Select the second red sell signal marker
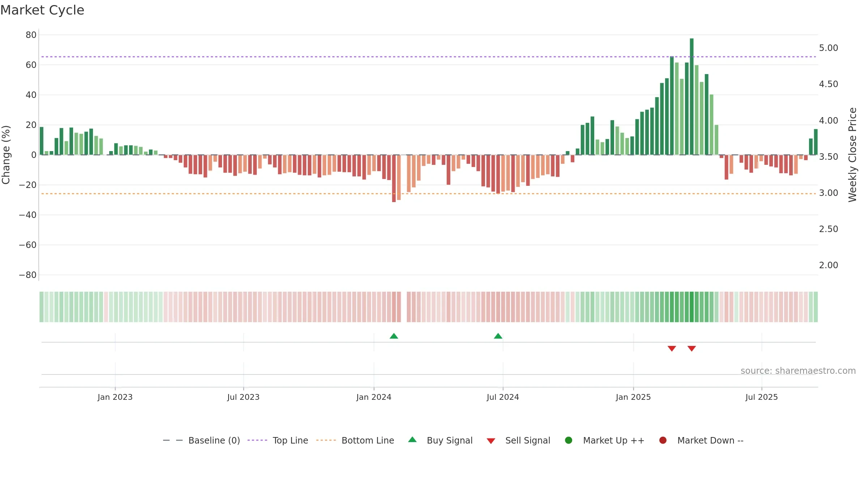Viewport: 868px width, 488px height. click(x=692, y=348)
